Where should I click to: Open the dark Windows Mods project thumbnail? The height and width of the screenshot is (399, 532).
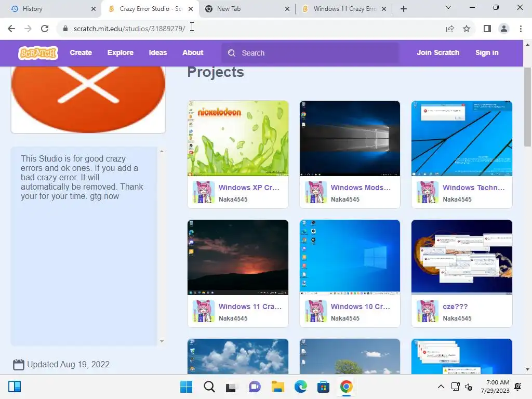(350, 138)
